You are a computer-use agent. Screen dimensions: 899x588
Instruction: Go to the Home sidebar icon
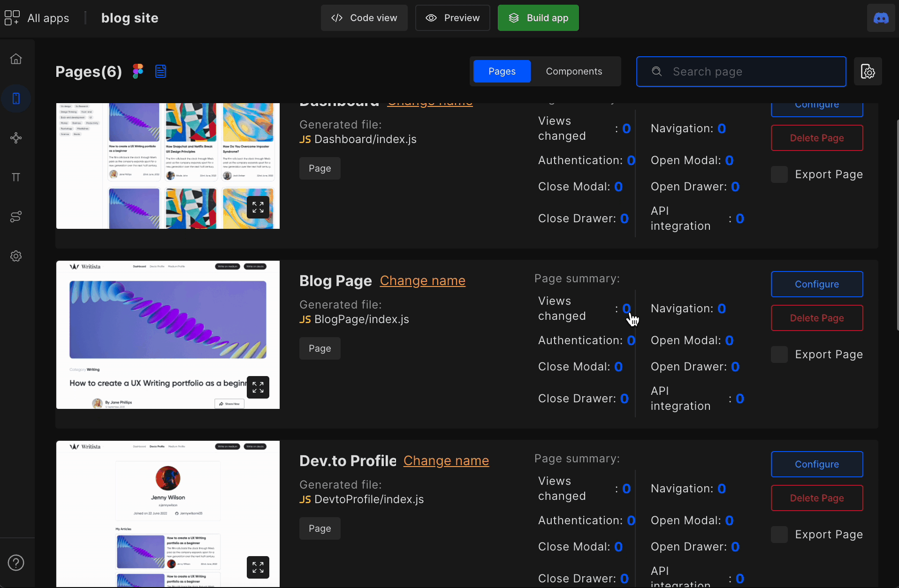pos(16,59)
